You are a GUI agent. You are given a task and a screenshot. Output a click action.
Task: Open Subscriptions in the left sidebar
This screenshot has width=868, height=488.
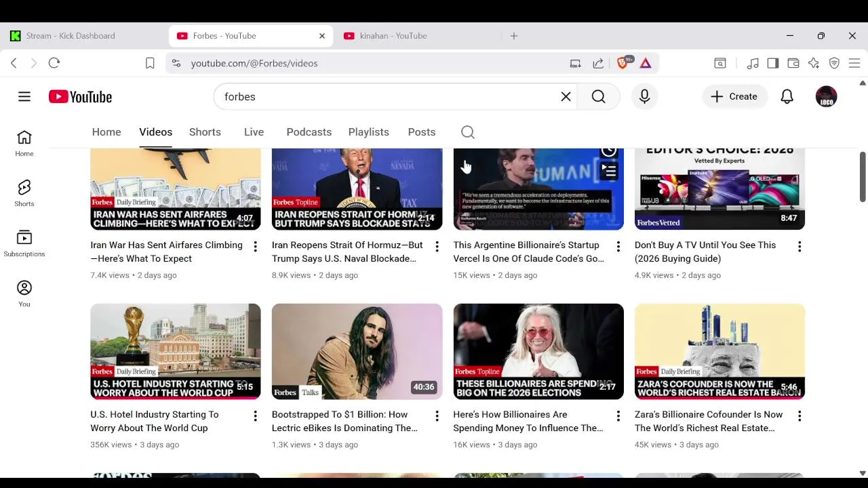coord(24,243)
